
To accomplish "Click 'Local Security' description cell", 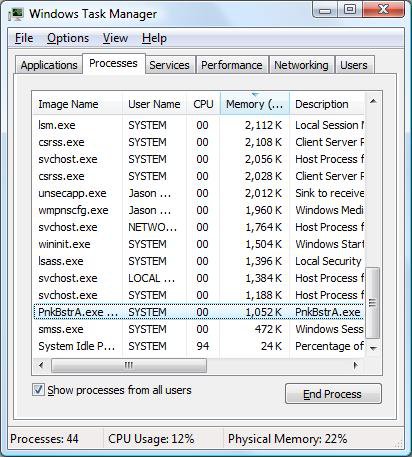I will point(328,261).
